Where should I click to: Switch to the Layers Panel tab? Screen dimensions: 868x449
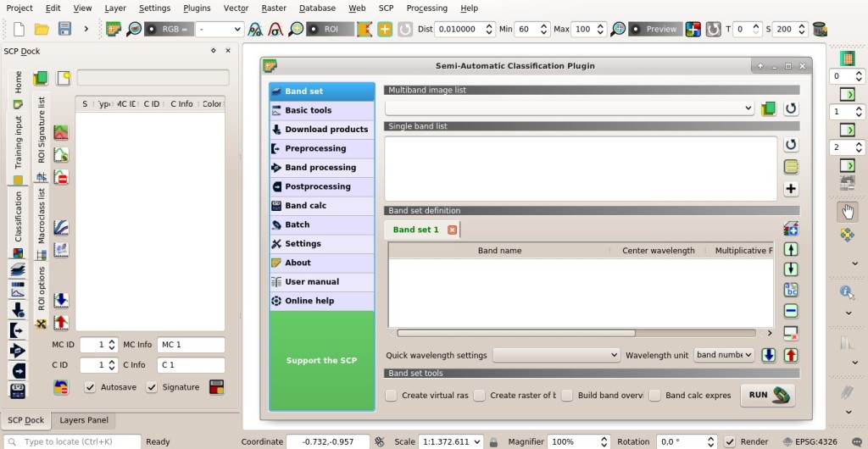[x=84, y=420]
